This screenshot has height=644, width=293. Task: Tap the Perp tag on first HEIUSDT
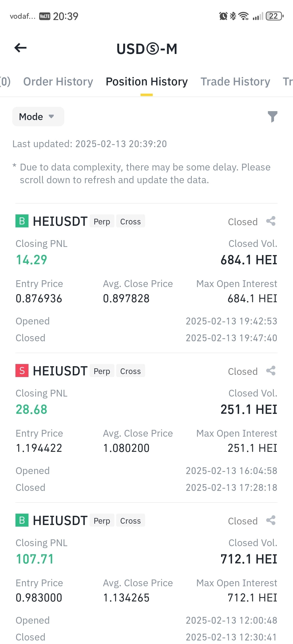tap(102, 221)
